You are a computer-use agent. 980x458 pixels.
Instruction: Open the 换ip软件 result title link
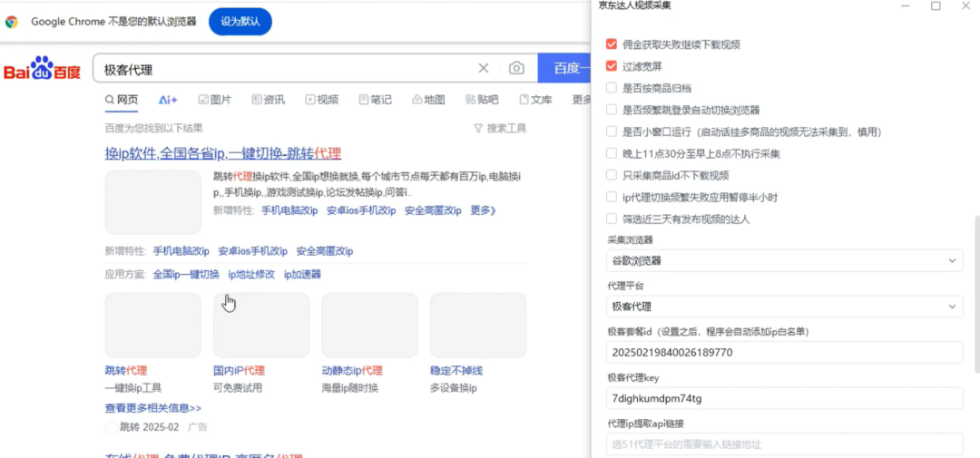click(x=223, y=153)
